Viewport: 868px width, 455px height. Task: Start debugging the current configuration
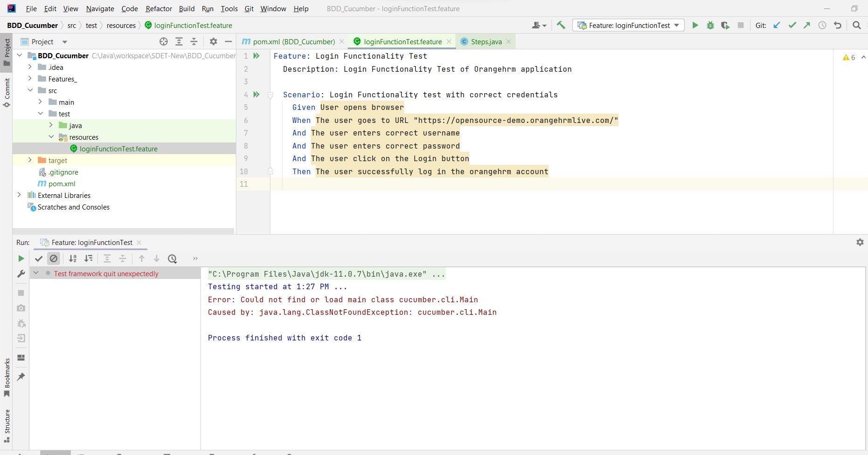[710, 25]
